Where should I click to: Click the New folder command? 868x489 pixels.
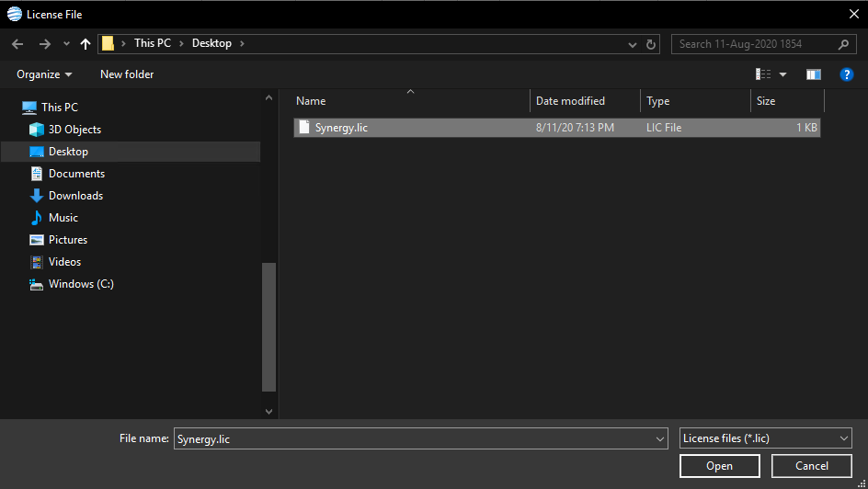pyautogui.click(x=127, y=74)
